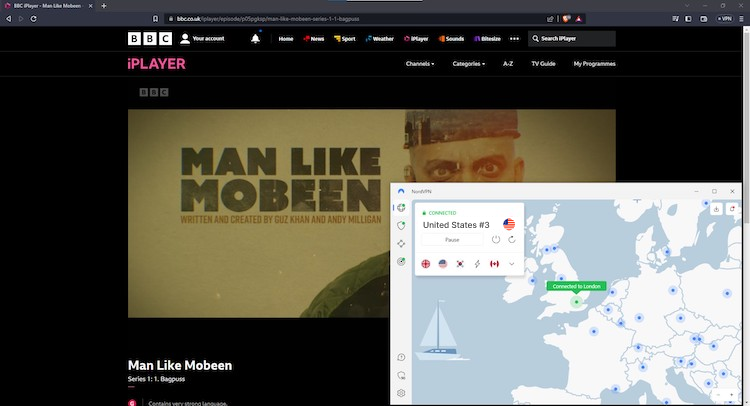
Task: Click the Search iPlayer field
Action: click(572, 39)
